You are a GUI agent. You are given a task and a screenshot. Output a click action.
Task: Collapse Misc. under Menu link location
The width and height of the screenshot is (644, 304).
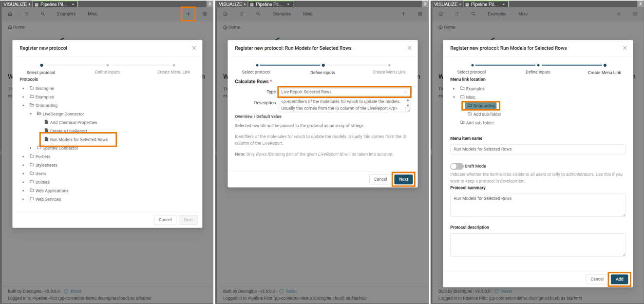[454, 97]
